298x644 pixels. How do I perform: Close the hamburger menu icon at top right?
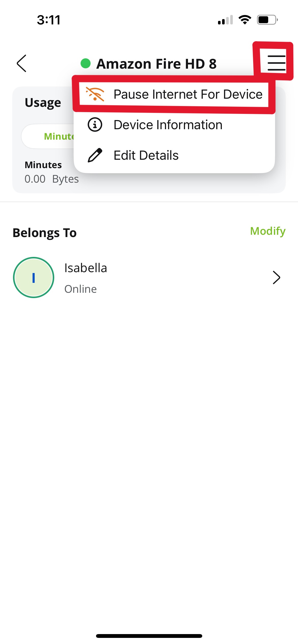pos(276,63)
